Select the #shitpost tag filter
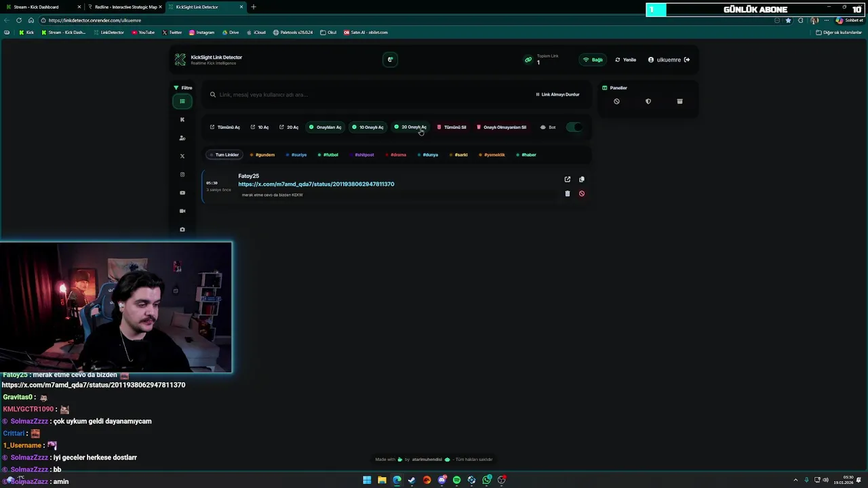Screen dimensions: 868x488 click(x=362, y=155)
